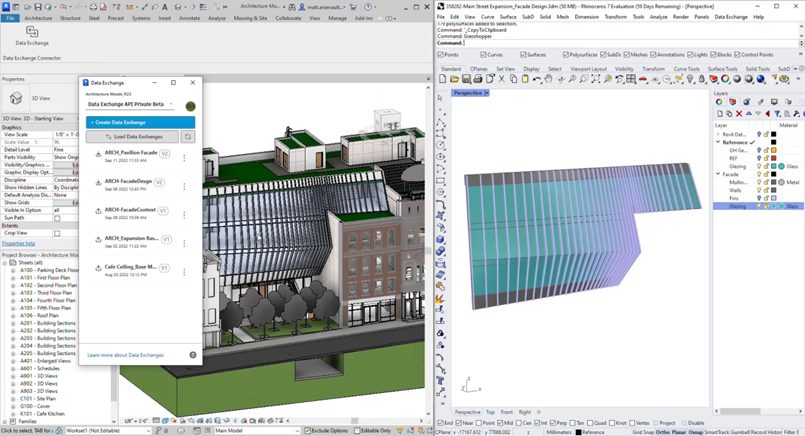805x436 pixels.
Task: Open the Architecture ribbon tab in Revit
Action: click(x=39, y=18)
